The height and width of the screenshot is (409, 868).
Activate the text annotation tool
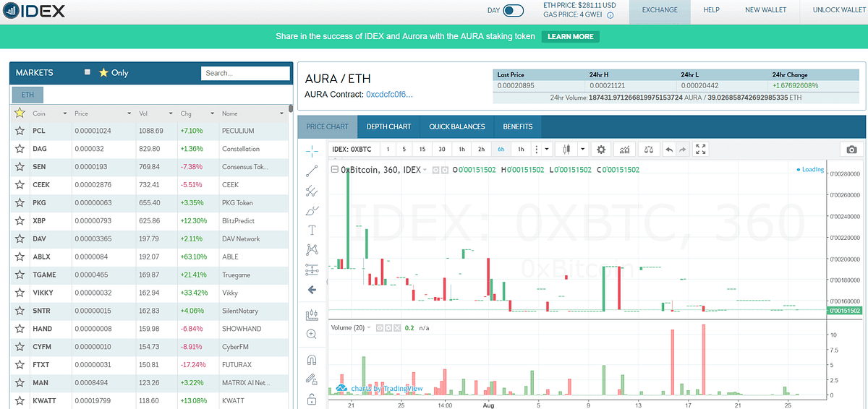tap(312, 231)
